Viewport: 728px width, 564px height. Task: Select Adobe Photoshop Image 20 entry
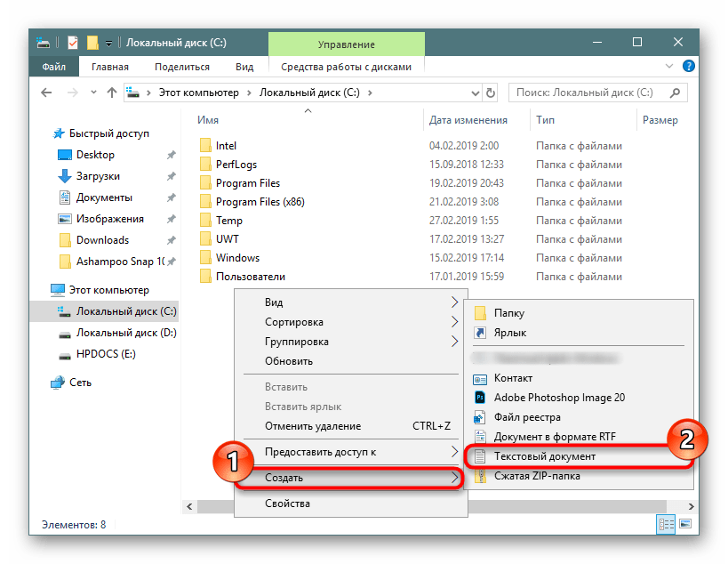[559, 398]
